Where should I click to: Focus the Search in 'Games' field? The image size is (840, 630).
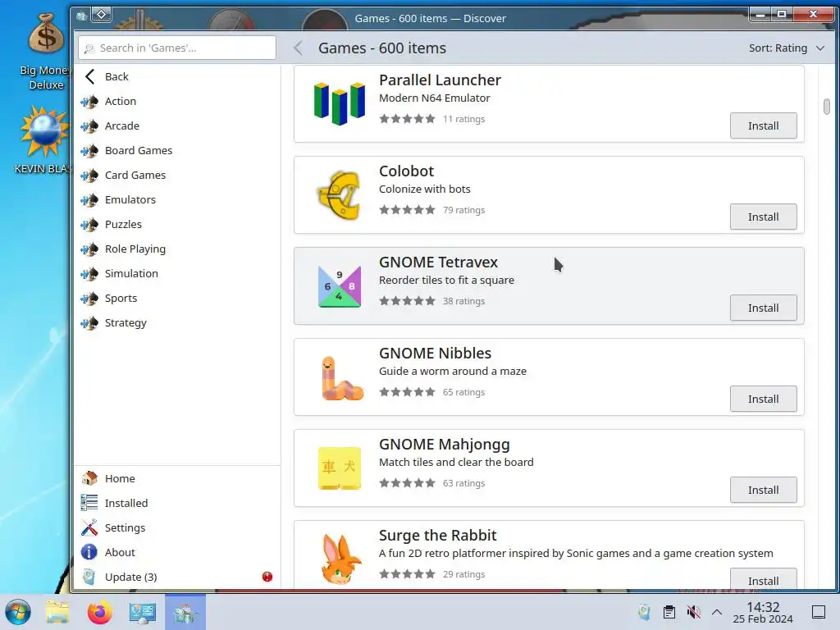[x=177, y=48]
